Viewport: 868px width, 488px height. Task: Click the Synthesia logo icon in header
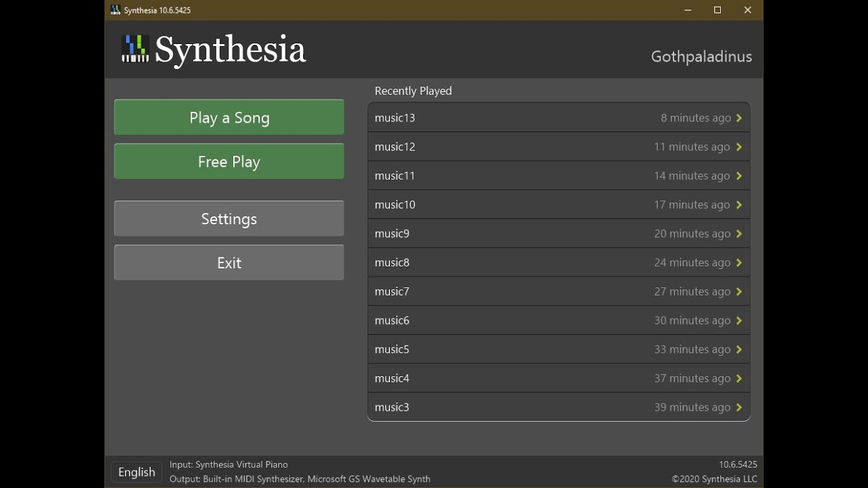tap(135, 49)
